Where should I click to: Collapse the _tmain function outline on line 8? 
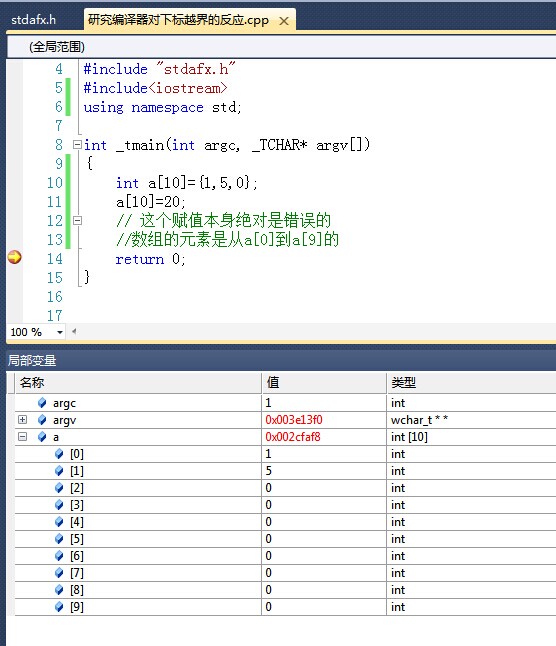click(77, 145)
